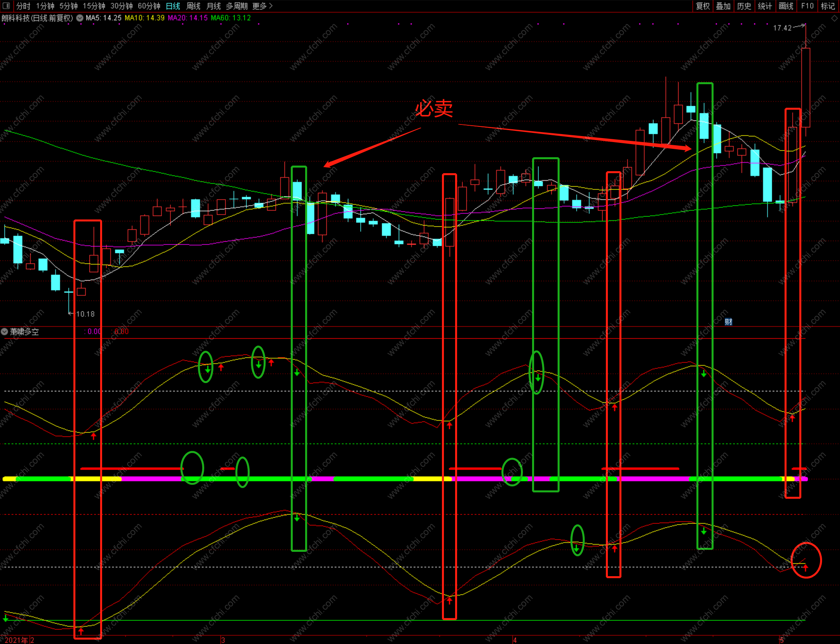The width and height of the screenshot is (840, 644).
Task: Open the 统计 statistics tool
Action: (x=765, y=6)
